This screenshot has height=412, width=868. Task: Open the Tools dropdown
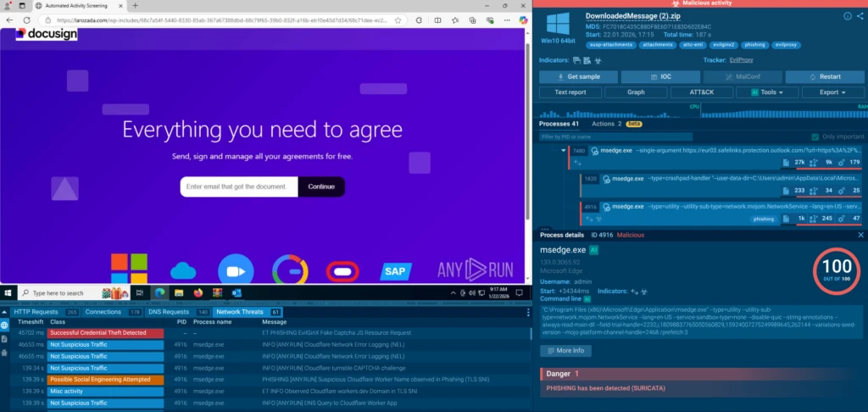click(766, 92)
